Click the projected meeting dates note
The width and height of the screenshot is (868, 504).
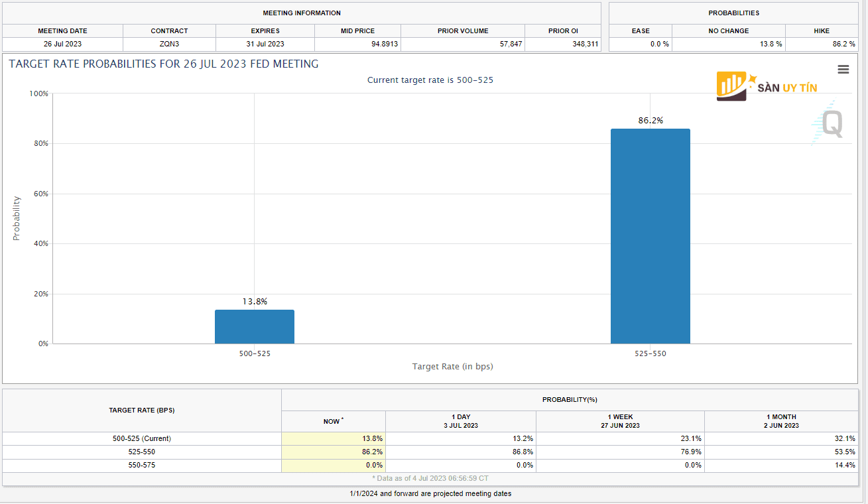(x=430, y=493)
